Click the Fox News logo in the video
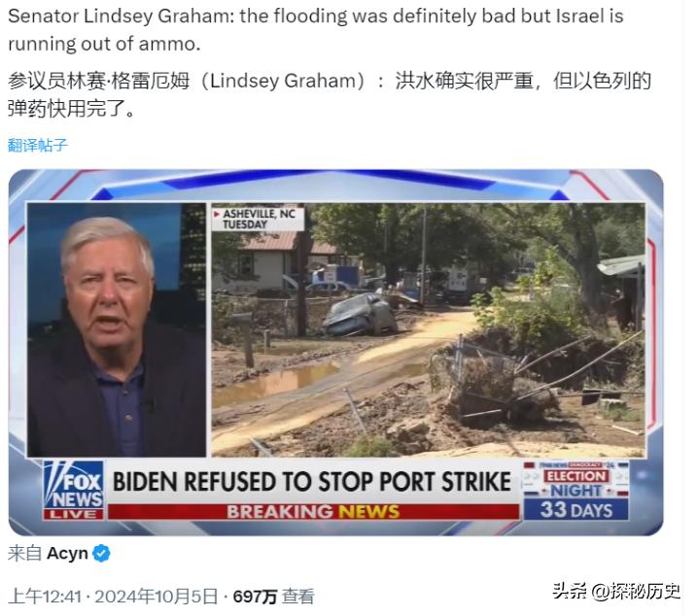This screenshot has height=616, width=697. pos(74,486)
